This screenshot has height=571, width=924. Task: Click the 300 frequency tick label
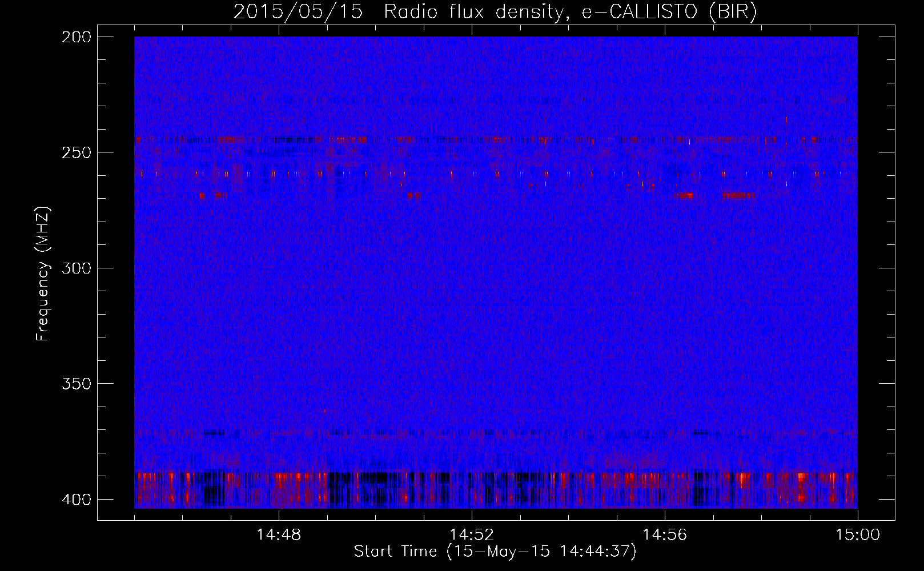click(76, 268)
